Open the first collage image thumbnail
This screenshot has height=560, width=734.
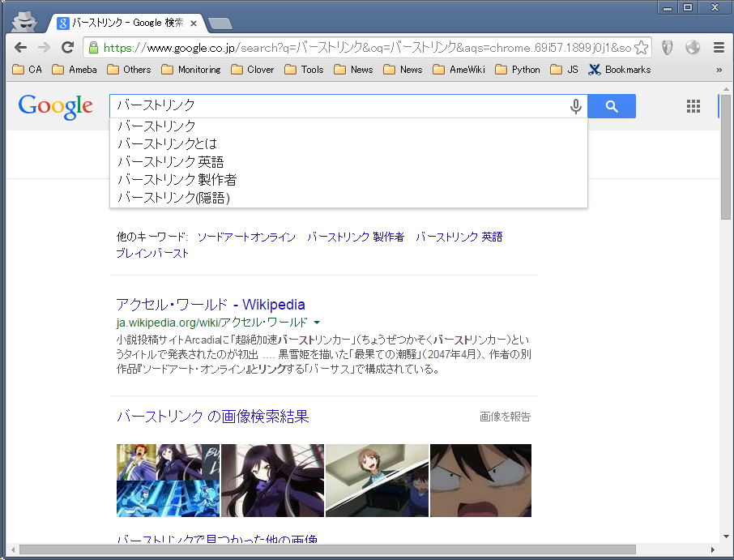pyautogui.click(x=168, y=481)
